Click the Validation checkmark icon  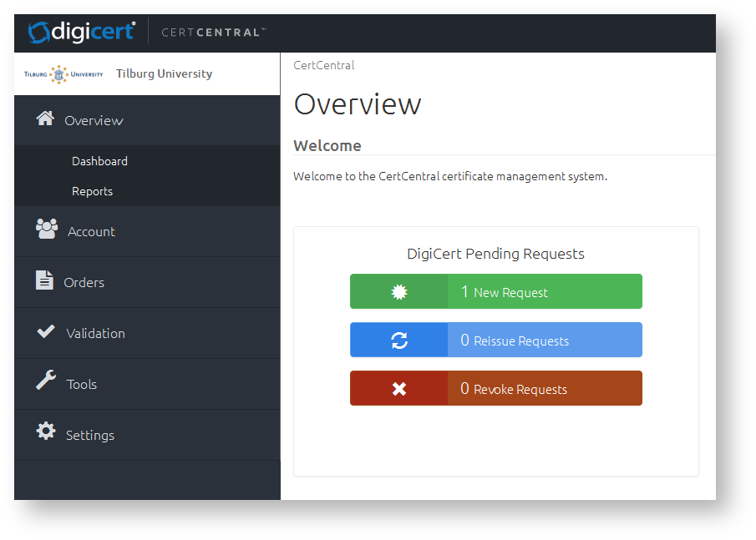[46, 331]
